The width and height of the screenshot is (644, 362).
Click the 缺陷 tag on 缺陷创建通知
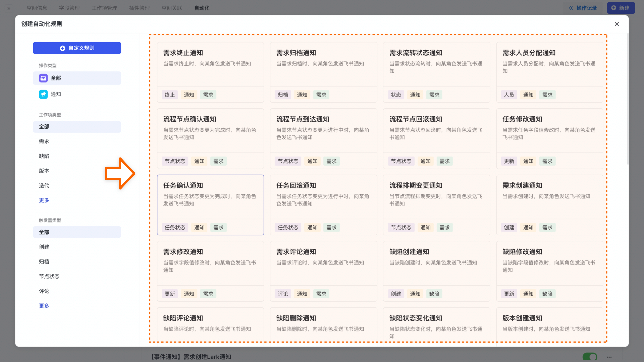(434, 294)
